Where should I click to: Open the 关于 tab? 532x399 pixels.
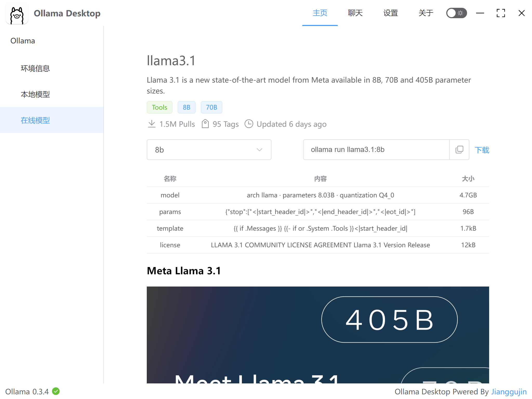(x=426, y=13)
